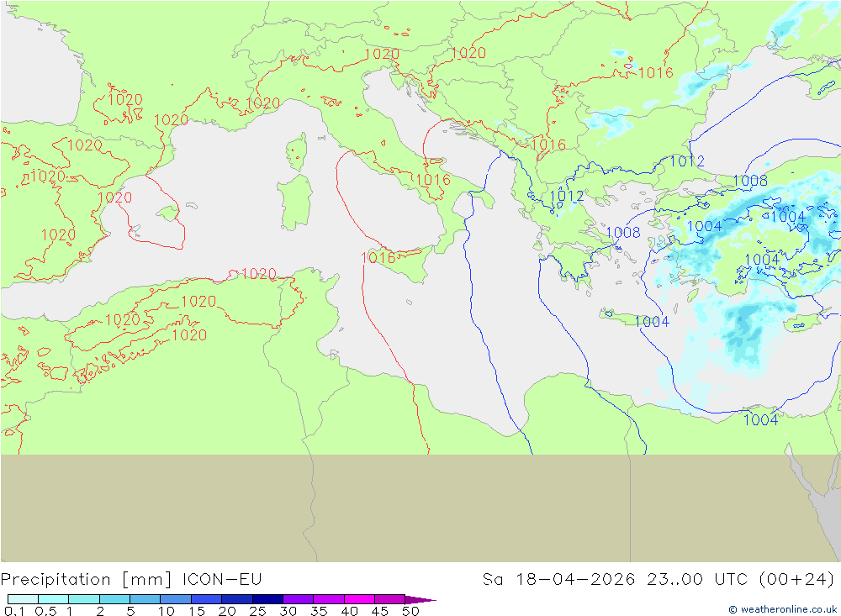The width and height of the screenshot is (841, 616).
Task: Click the legend value '50'
Action: tap(410, 611)
